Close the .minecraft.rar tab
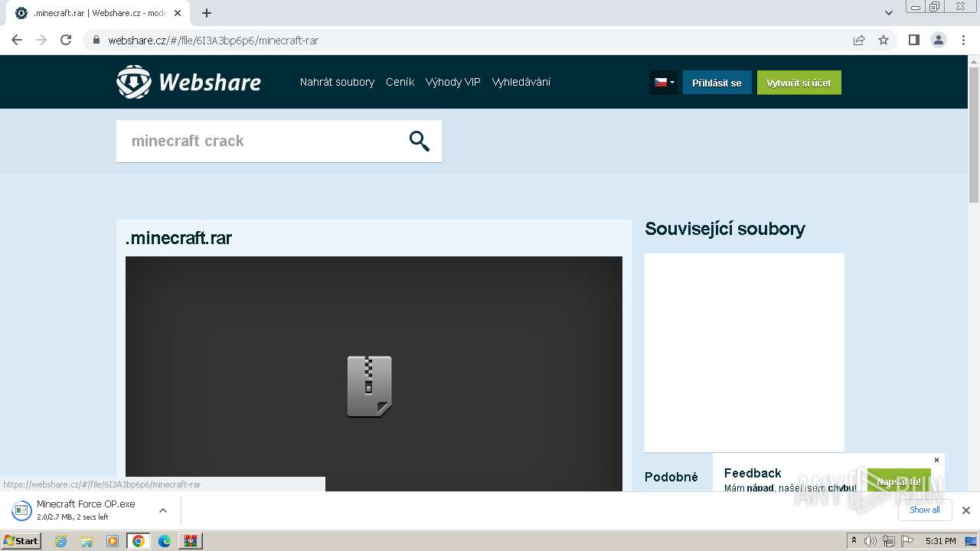Screen dimensions: 980x551 177,13
